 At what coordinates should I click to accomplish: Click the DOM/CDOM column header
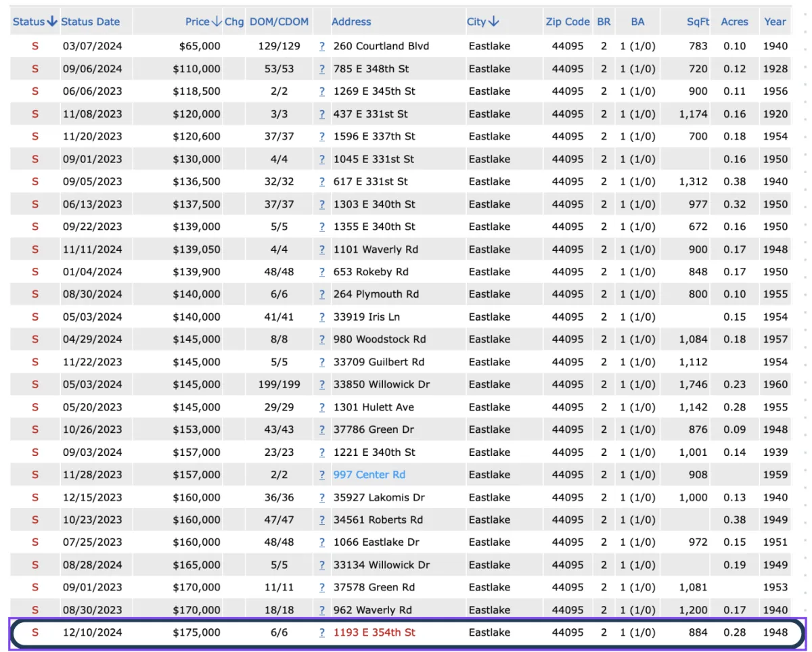point(279,22)
